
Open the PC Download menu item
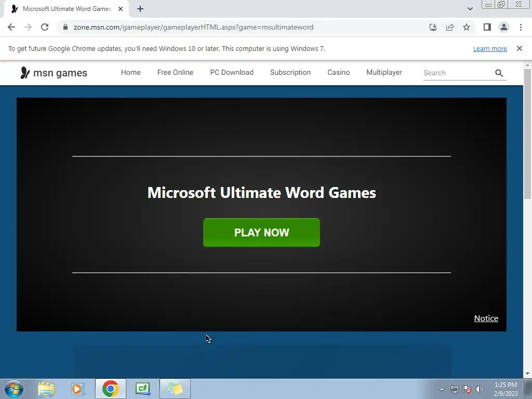pos(232,72)
